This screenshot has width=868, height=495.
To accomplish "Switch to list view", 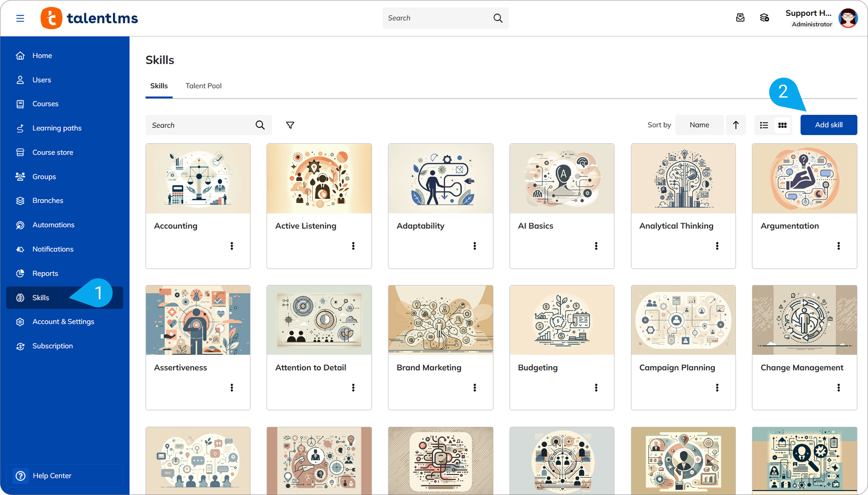I will [x=764, y=125].
